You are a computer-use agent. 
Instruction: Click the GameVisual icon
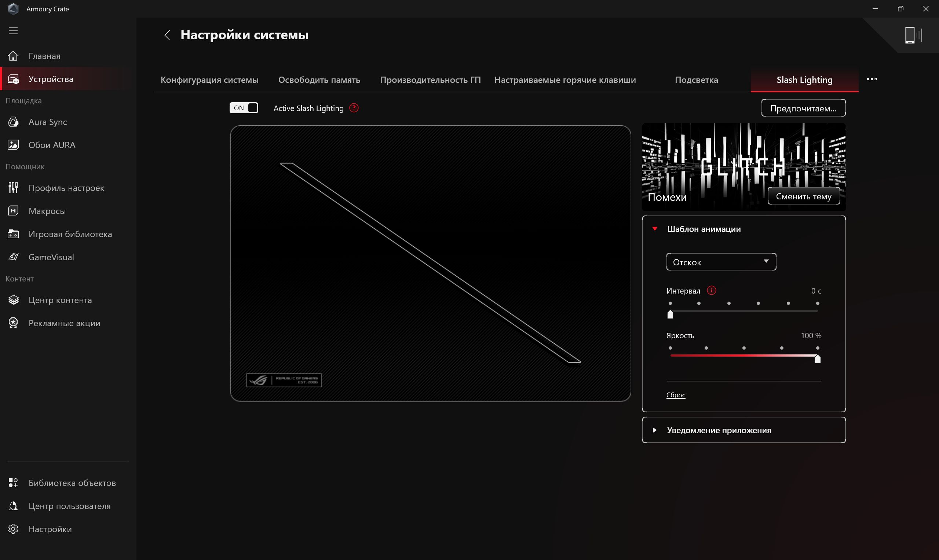point(13,257)
